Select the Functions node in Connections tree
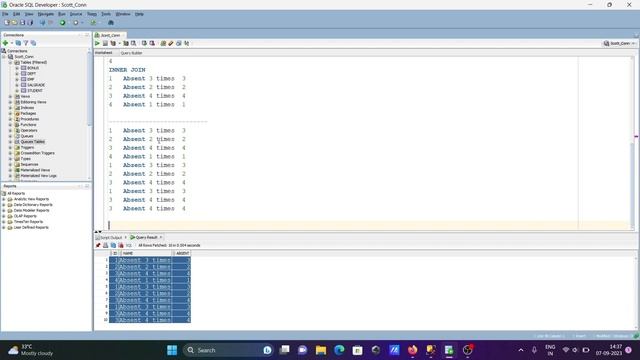 [28, 125]
